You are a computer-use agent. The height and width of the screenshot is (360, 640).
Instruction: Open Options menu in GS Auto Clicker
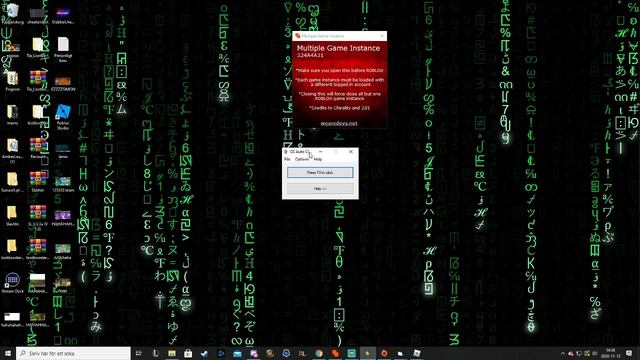tap(302, 159)
